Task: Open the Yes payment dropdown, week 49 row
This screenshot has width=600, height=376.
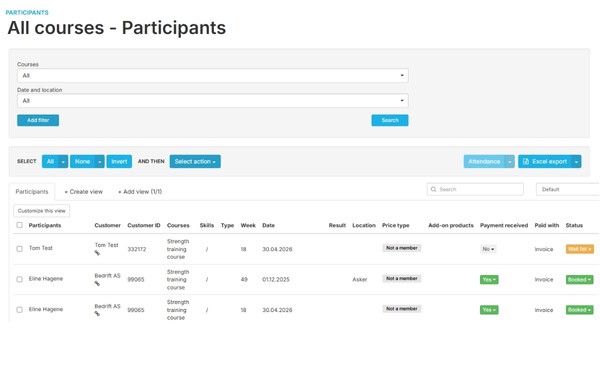Action: click(489, 280)
